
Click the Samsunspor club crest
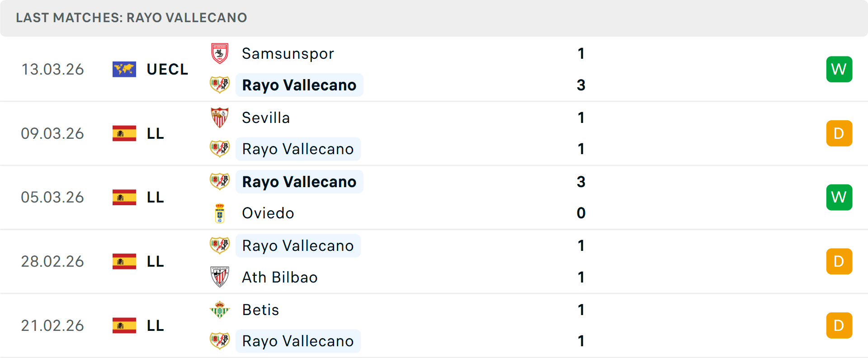pos(220,53)
